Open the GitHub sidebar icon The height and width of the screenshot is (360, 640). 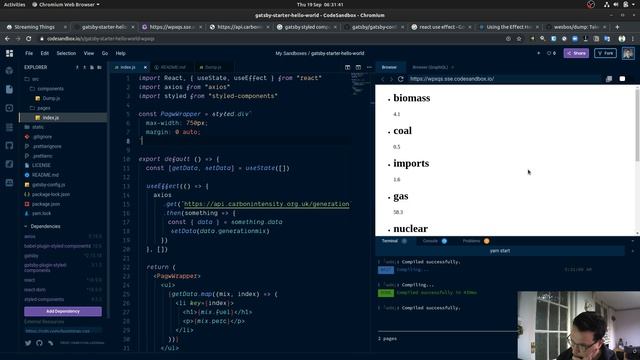click(x=9, y=146)
